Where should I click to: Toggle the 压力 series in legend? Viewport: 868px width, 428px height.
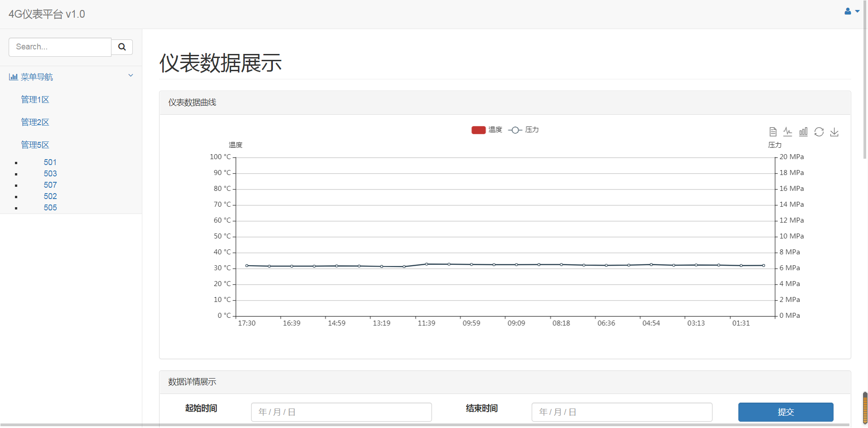(524, 130)
